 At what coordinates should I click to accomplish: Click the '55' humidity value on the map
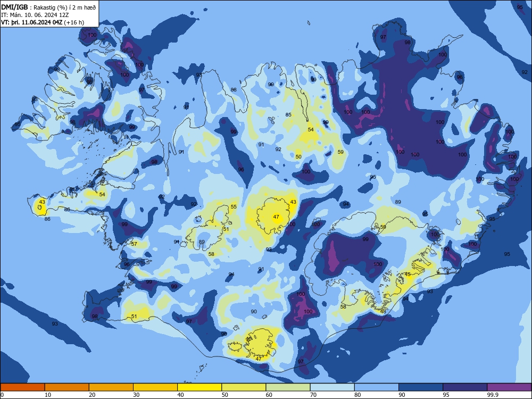[234, 206]
